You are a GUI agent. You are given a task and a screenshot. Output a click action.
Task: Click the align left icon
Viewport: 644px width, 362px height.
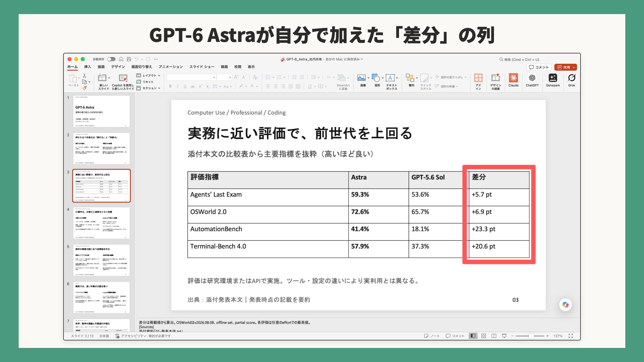point(268,86)
